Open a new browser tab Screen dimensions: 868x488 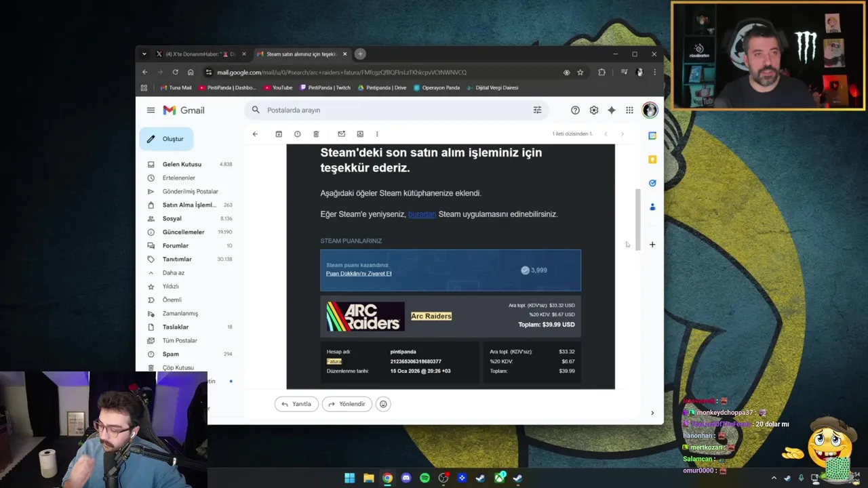pos(360,54)
